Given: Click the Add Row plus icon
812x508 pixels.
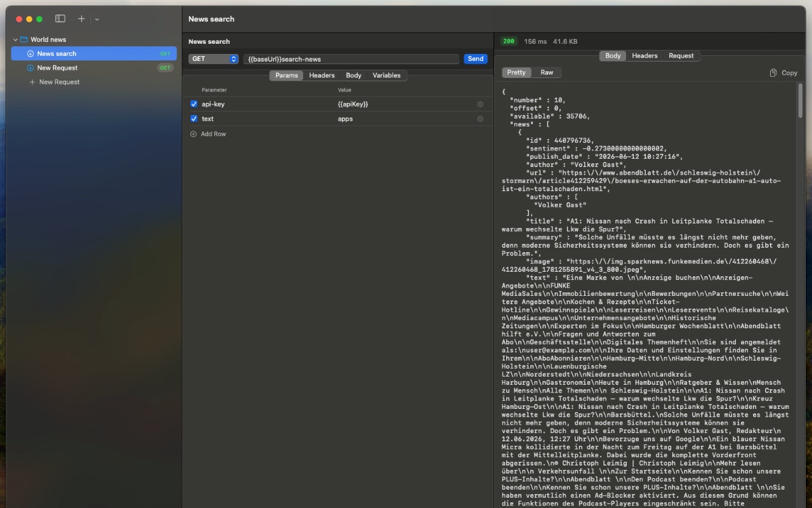Looking at the screenshot, I should (194, 134).
